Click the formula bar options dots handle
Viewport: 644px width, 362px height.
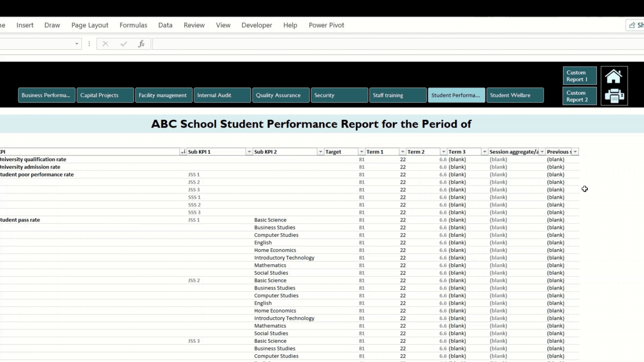point(89,44)
